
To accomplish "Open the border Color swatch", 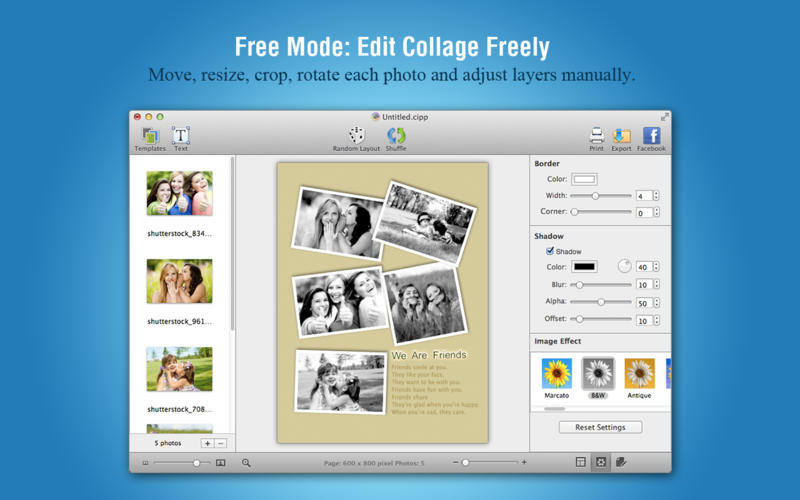I will coord(584,180).
